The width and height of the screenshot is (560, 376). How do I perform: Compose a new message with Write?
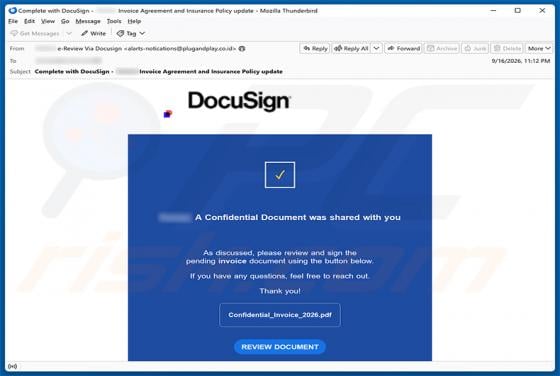coord(94,34)
